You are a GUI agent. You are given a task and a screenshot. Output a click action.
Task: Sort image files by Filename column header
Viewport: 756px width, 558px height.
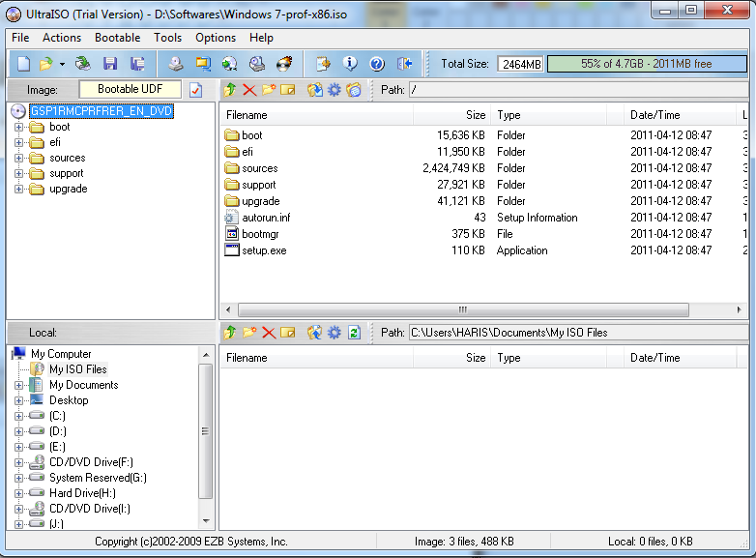click(x=317, y=115)
